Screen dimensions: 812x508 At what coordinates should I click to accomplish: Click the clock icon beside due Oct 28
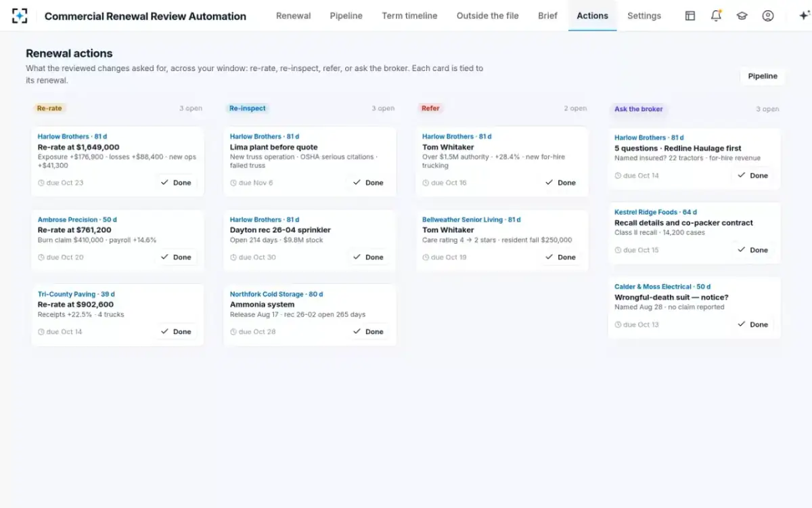pos(233,332)
